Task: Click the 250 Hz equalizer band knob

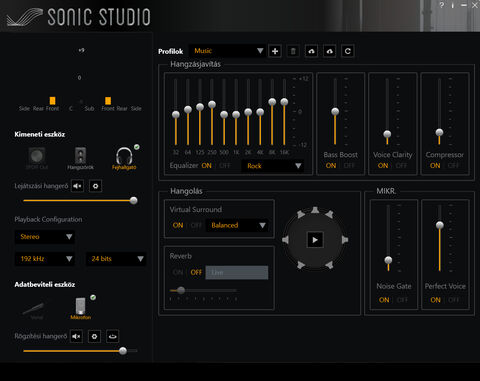Action: pyautogui.click(x=212, y=104)
